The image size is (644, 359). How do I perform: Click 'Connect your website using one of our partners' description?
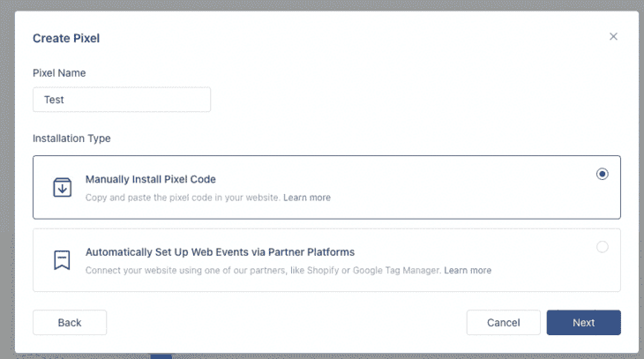point(263,270)
